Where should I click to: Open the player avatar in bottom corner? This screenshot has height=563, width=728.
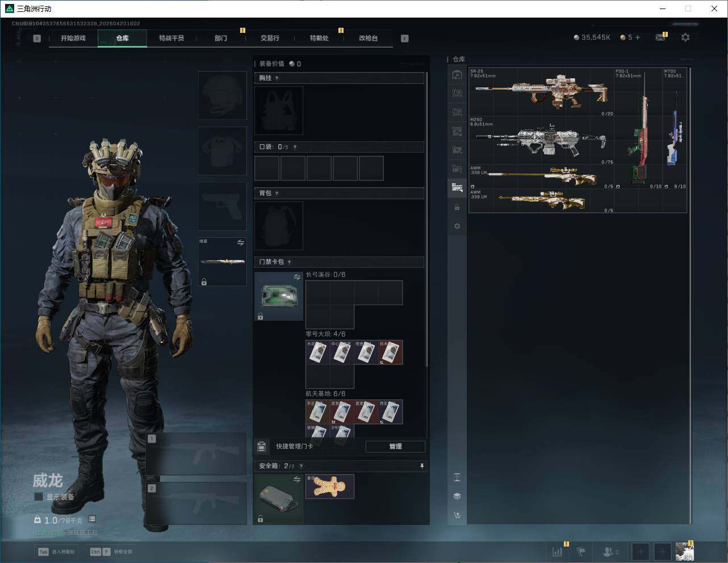point(685,551)
